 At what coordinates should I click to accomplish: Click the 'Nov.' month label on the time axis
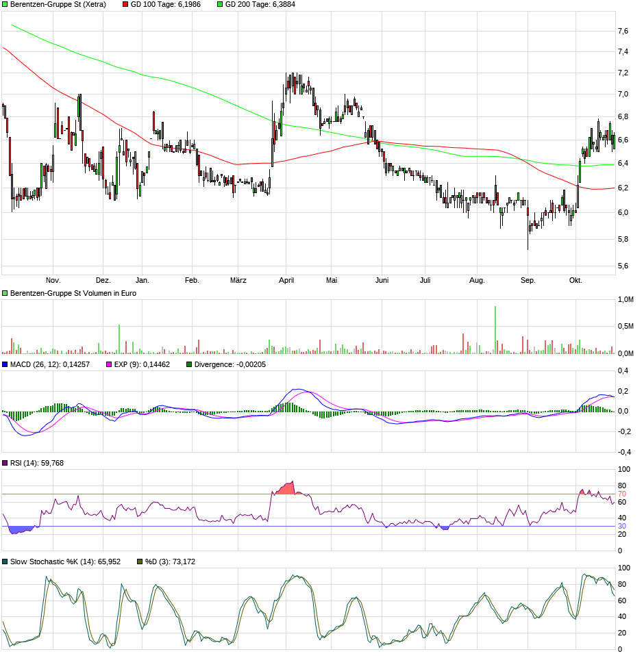pyautogui.click(x=53, y=280)
